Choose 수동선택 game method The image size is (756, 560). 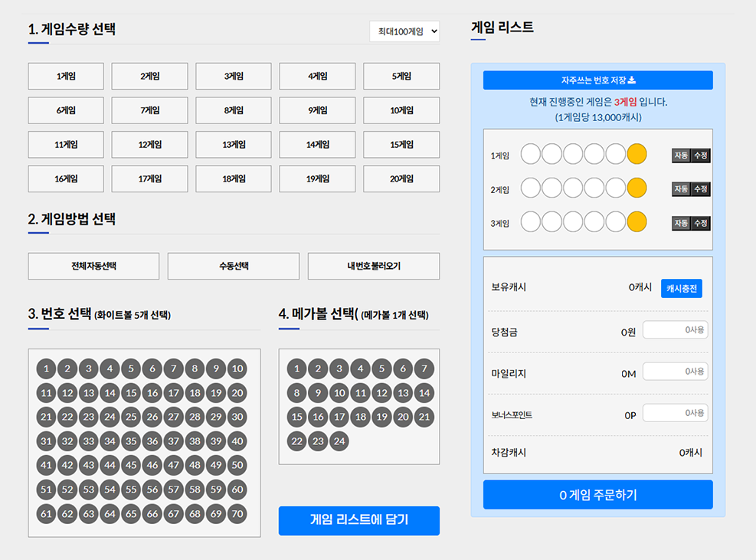coord(234,267)
